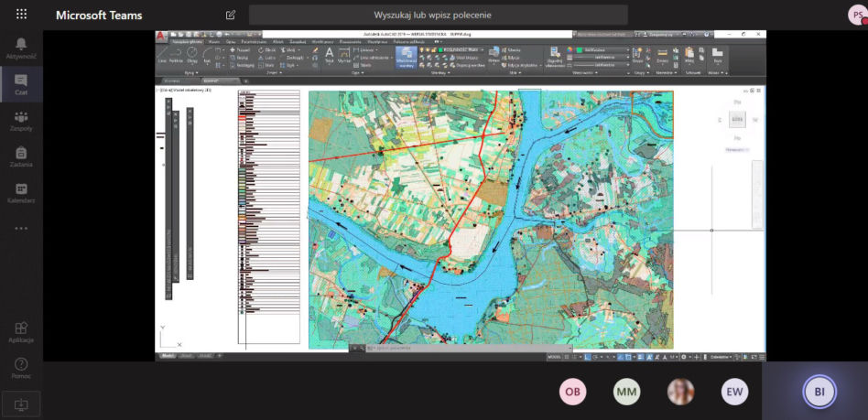This screenshot has width=868, height=420.
Task: Open Pomoc help in the sidebar
Action: click(21, 368)
